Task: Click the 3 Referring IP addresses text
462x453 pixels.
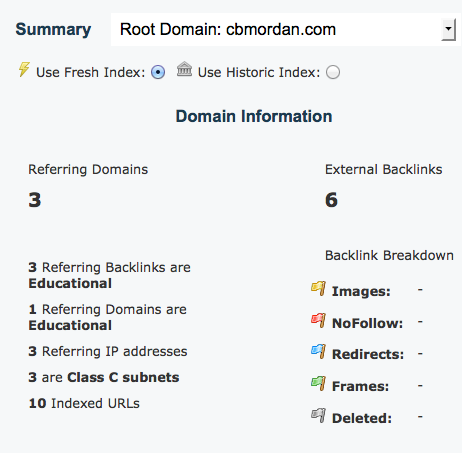Action: [108, 351]
